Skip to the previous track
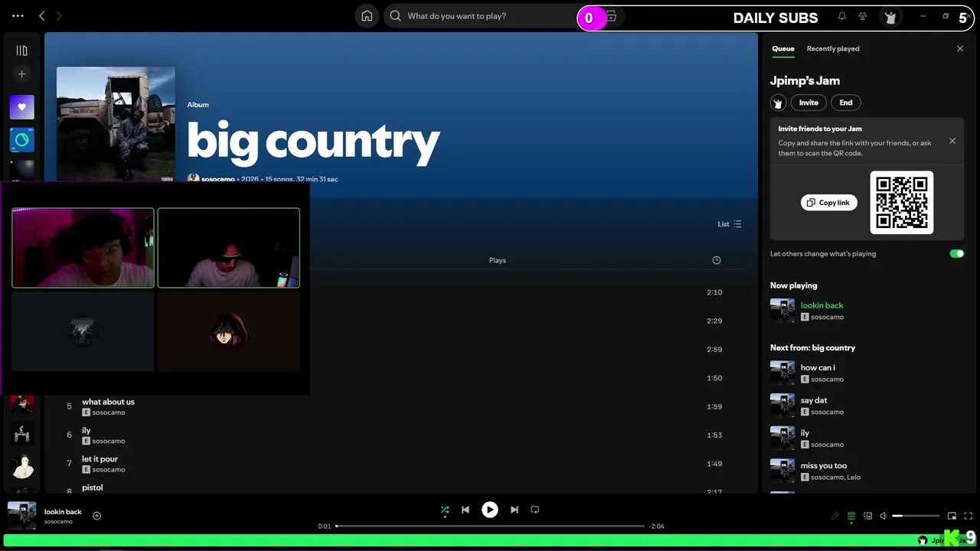980x551 pixels. 465,510
